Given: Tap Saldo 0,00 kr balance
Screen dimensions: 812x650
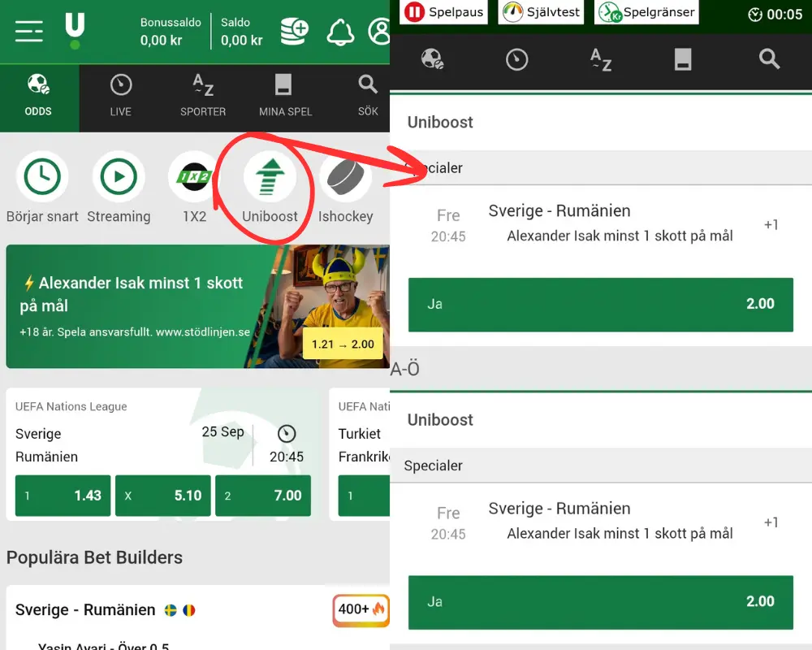Looking at the screenshot, I should click(x=242, y=32).
